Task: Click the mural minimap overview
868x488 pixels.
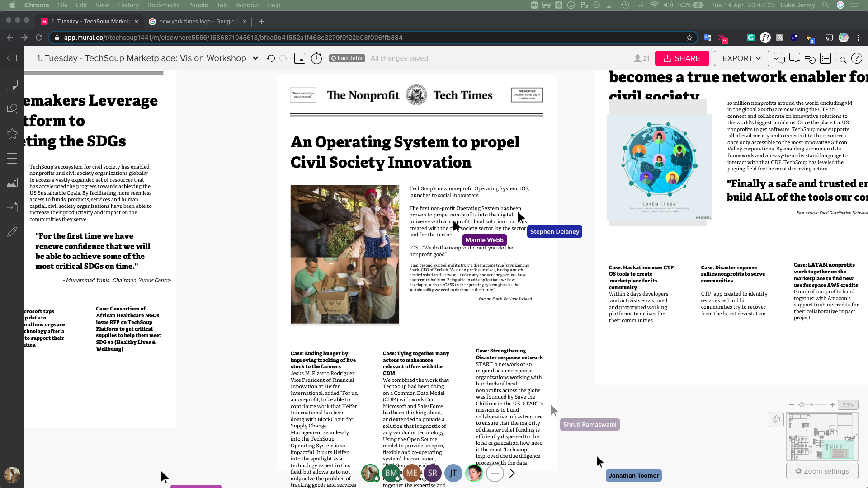Action: pyautogui.click(x=822, y=436)
